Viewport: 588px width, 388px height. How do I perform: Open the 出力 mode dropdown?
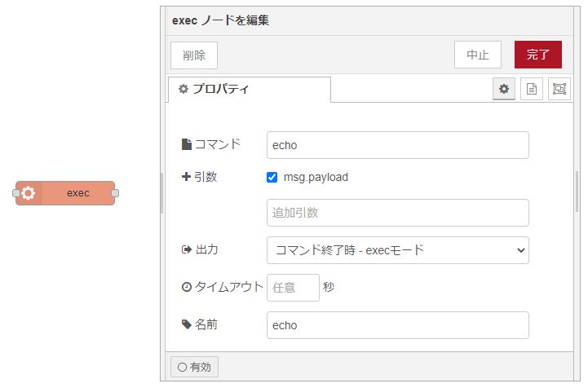point(397,250)
